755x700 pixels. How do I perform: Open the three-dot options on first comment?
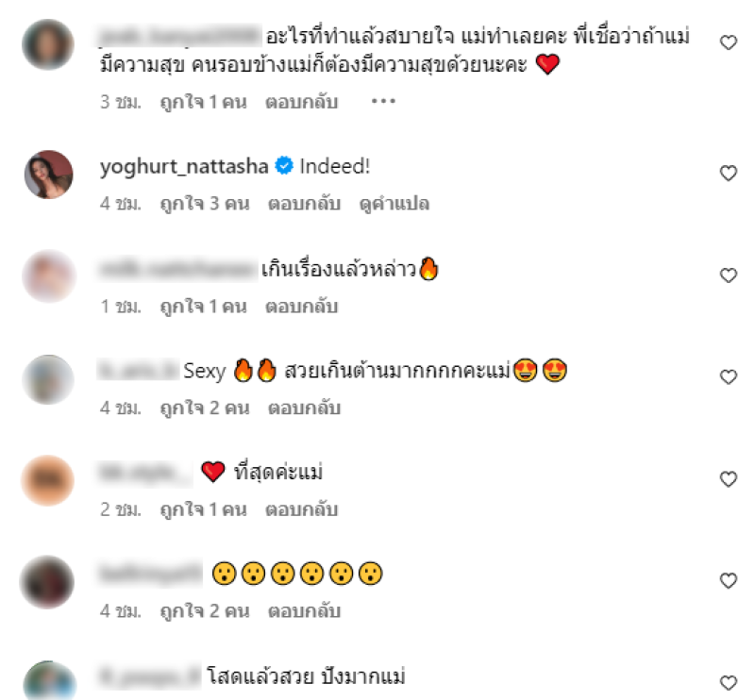pos(383,101)
